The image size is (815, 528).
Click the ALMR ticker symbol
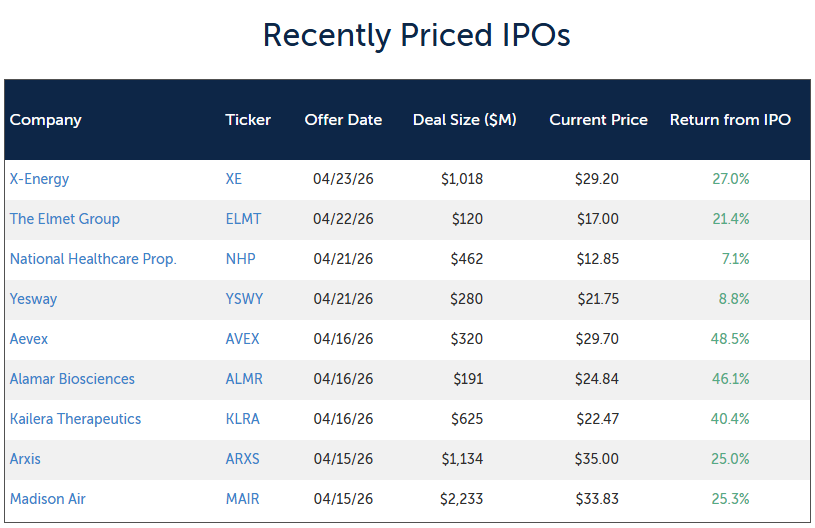click(x=243, y=379)
